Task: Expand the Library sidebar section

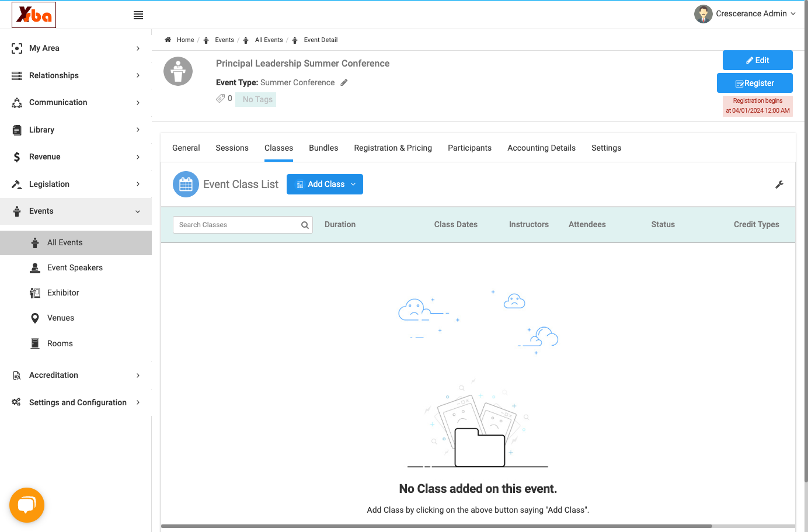Action: 76,130
